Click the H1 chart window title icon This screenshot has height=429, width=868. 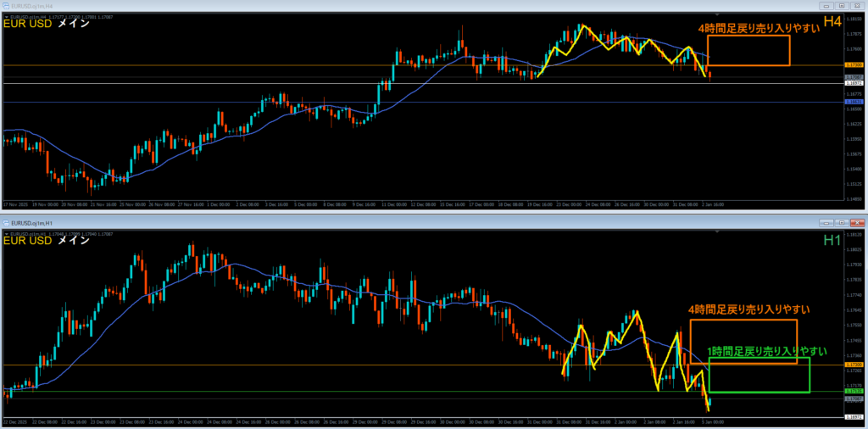pos(6,221)
